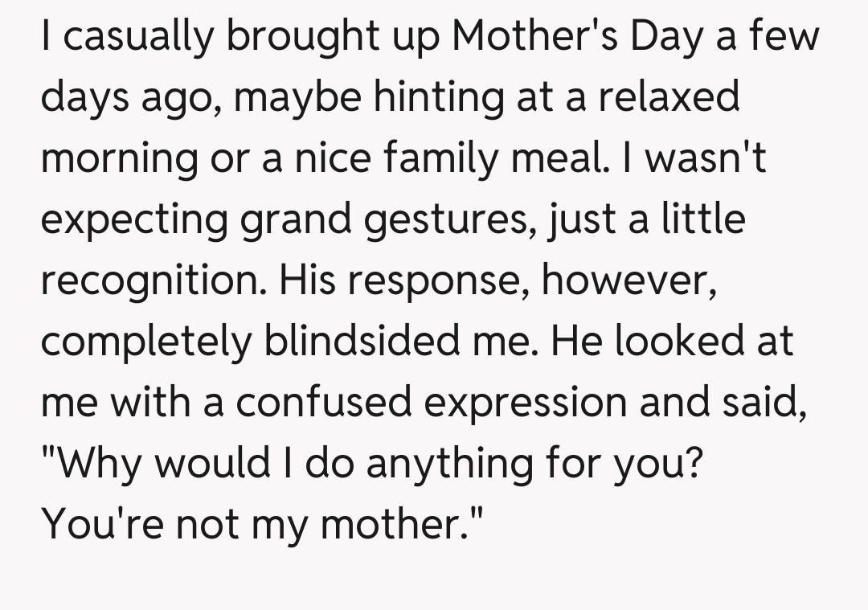This screenshot has width=868, height=610.
Task: Click on the word "morning"
Action: [121, 159]
